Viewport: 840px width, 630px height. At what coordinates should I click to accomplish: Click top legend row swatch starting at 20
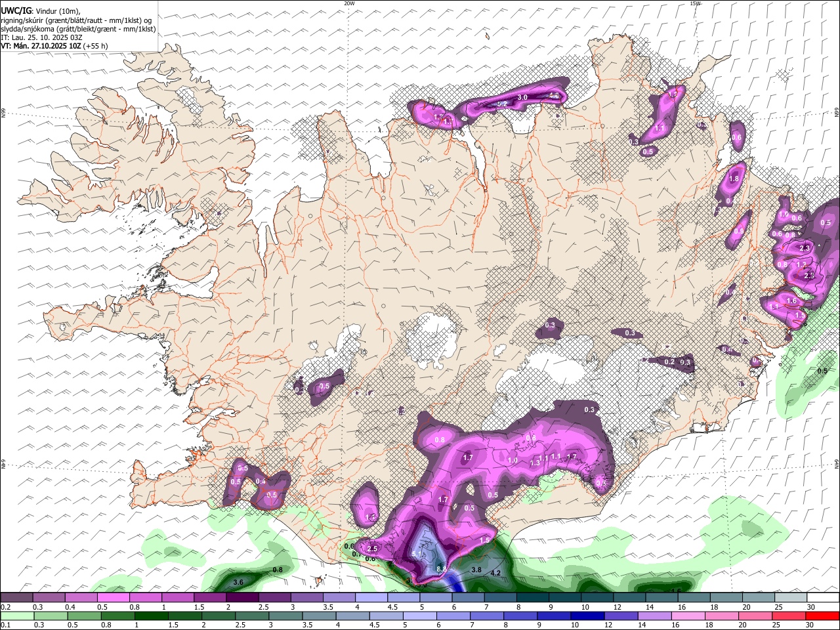(x=759, y=598)
